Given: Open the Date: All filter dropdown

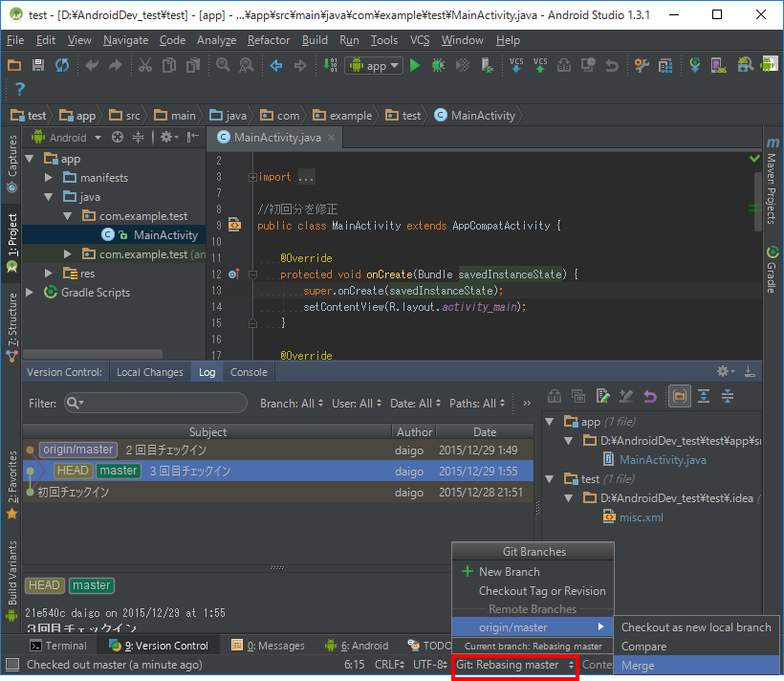Looking at the screenshot, I should [416, 404].
